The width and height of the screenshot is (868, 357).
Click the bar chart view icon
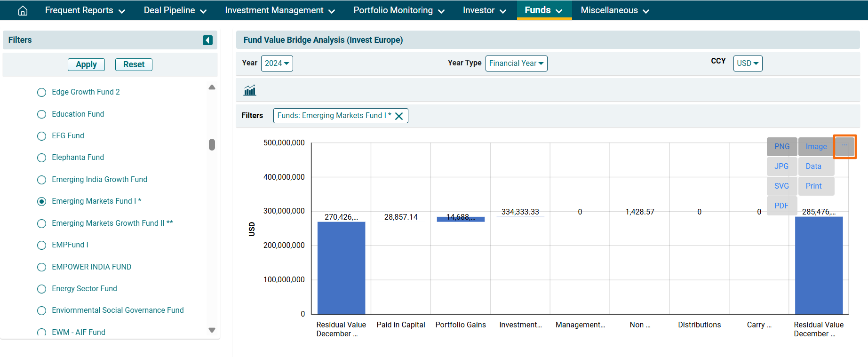coord(250,90)
